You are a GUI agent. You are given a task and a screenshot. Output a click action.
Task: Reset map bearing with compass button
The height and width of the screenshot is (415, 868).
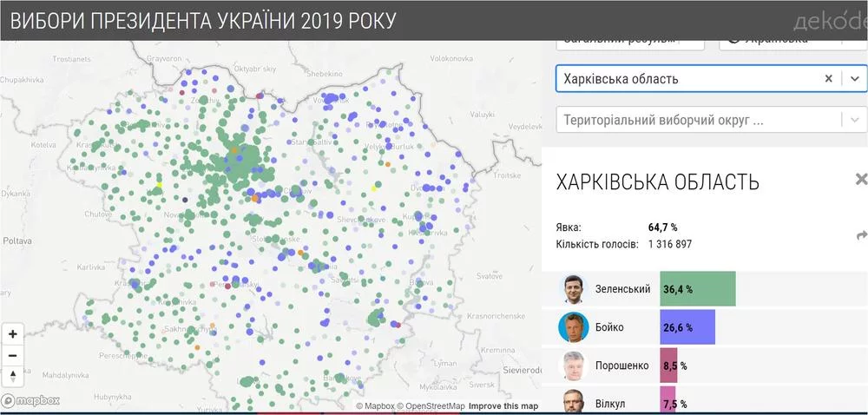point(13,376)
